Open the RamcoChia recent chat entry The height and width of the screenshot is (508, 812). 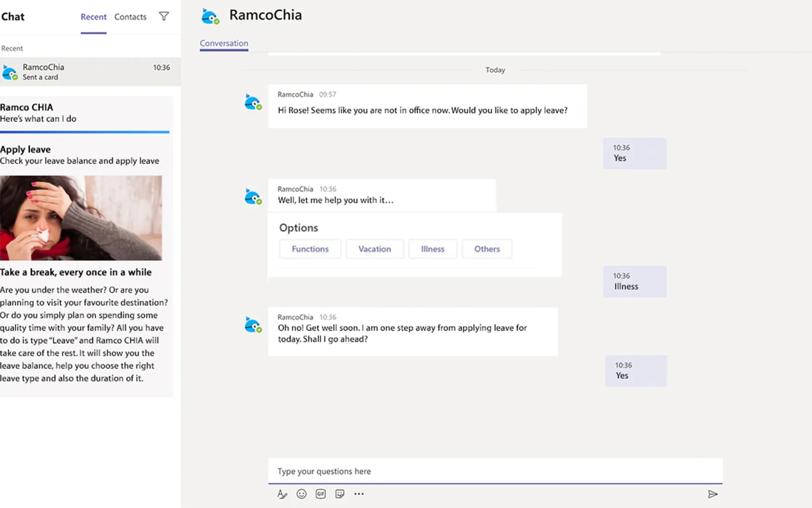(90, 72)
